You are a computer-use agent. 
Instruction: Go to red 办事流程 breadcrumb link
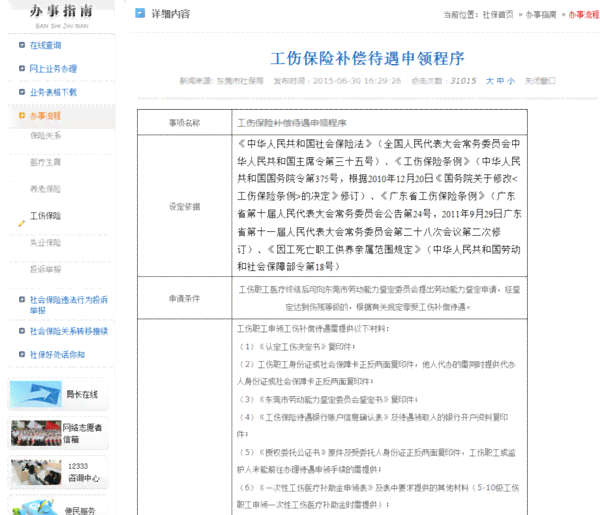tap(584, 15)
